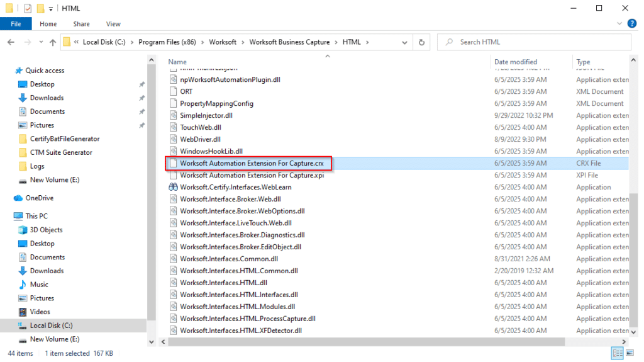Expand the ribbon chevron

[x=619, y=23]
